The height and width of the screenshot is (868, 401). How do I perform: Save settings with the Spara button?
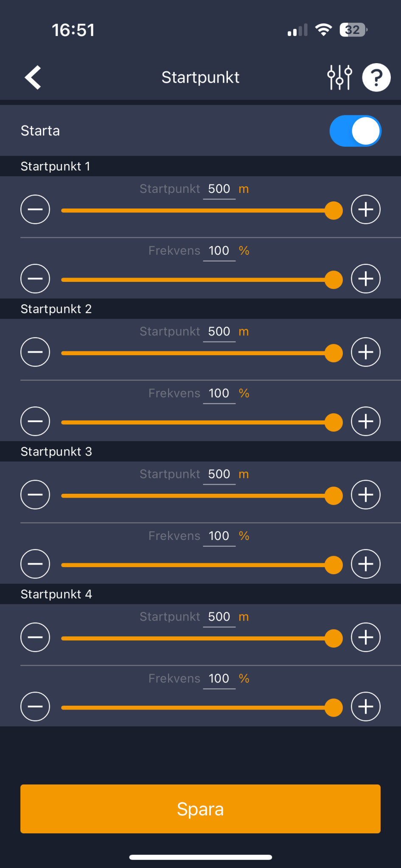point(200,809)
